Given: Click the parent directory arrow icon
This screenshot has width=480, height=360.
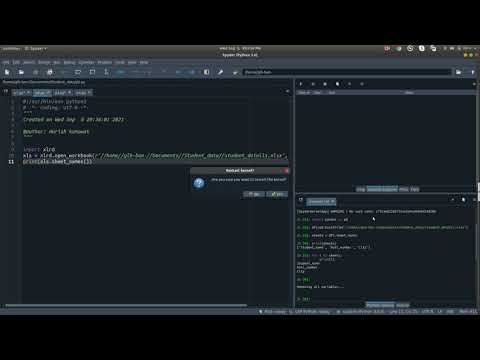Looking at the screenshot, I should (472, 72).
